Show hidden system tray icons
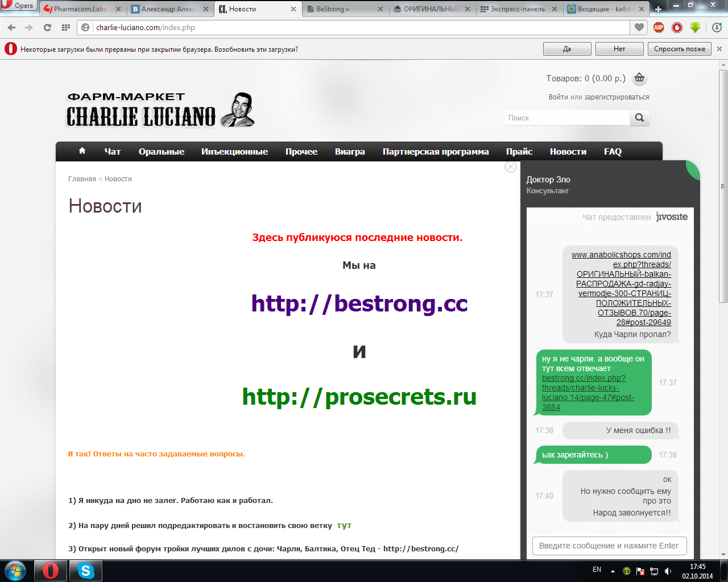The height and width of the screenshot is (582, 728). coord(613,571)
